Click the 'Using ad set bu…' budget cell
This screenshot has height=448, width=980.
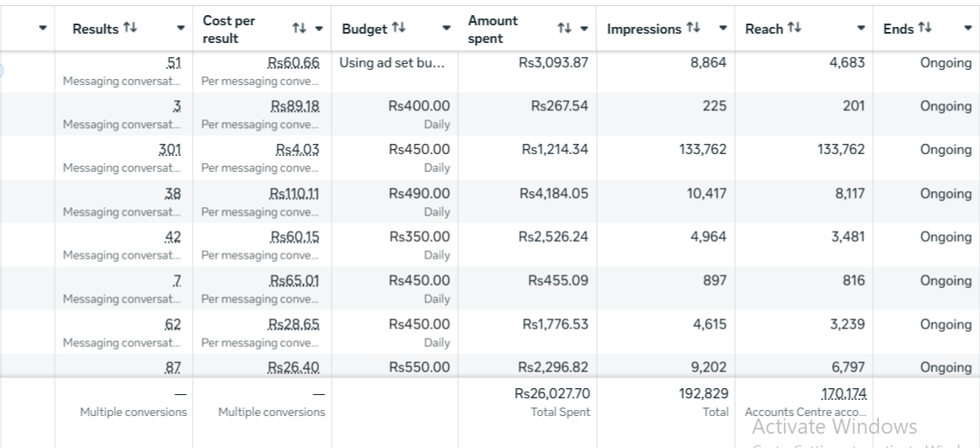(x=392, y=62)
